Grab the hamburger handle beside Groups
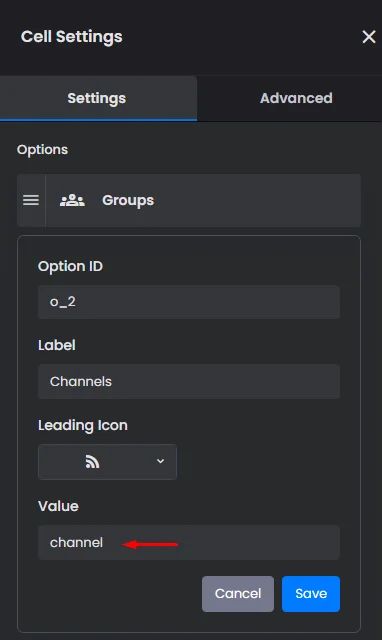This screenshot has width=382, height=640. tap(31, 200)
